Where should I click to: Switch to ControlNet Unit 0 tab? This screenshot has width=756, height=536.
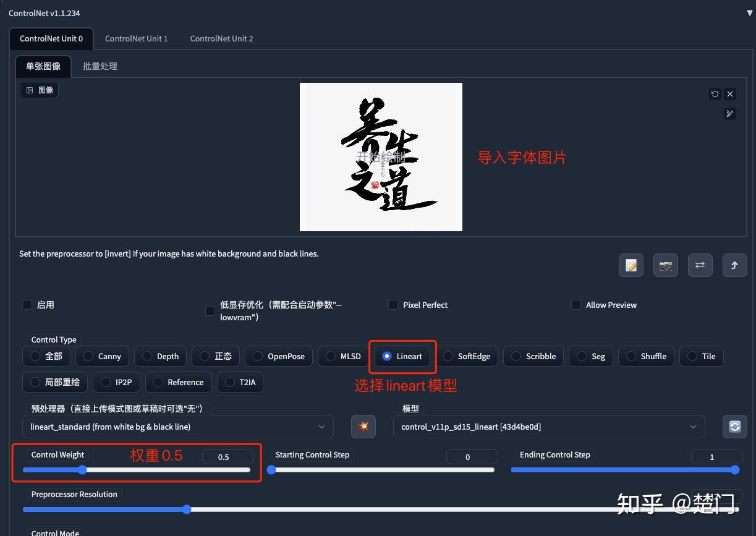pyautogui.click(x=51, y=38)
